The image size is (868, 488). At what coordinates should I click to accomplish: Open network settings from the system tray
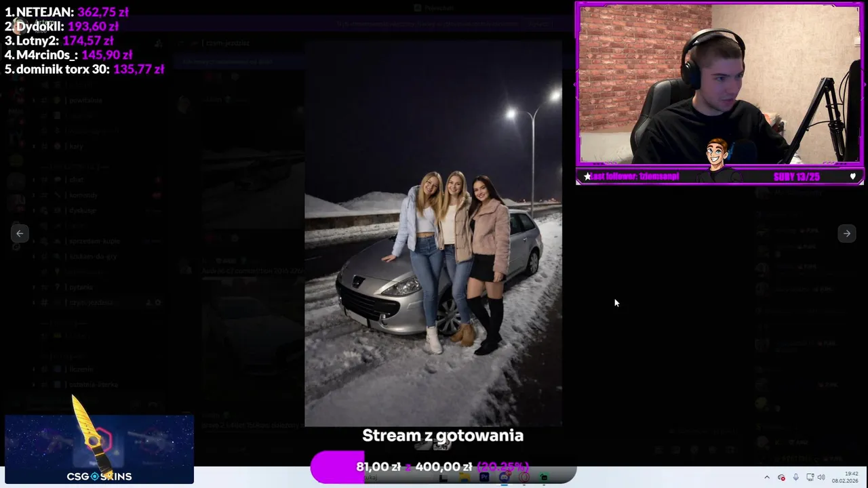click(x=810, y=477)
